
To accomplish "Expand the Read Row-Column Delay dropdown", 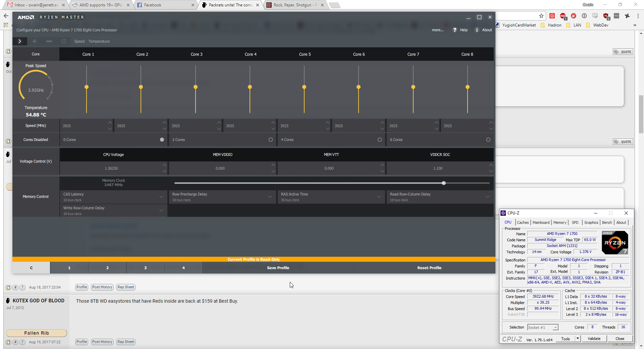I will pos(488,197).
